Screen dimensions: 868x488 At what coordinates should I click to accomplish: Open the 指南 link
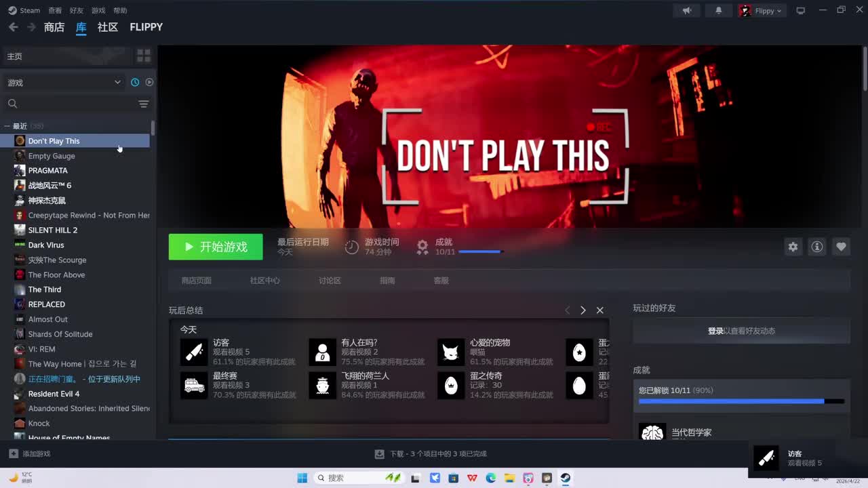(387, 281)
